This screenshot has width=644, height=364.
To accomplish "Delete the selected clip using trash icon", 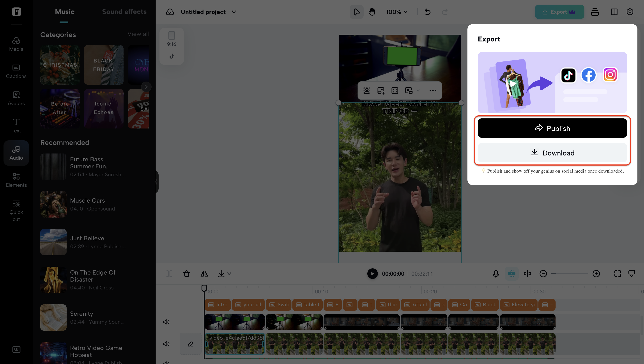I will click(x=186, y=274).
